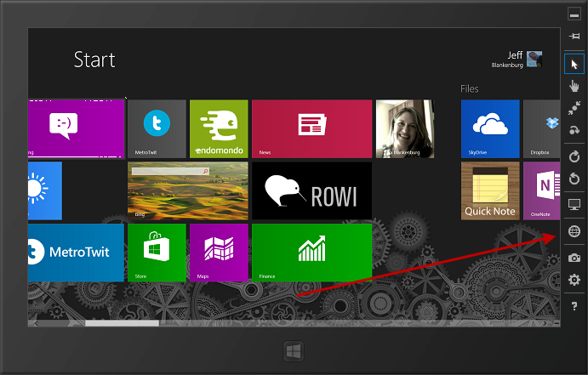Rotate simulator counterclockwise
This screenshot has height=375, width=588.
pyautogui.click(x=574, y=179)
